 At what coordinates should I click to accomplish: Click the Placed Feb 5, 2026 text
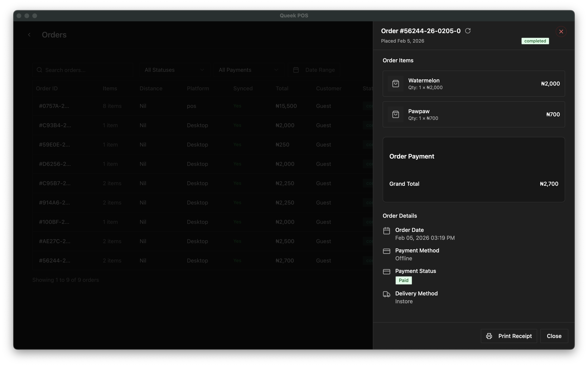click(x=403, y=41)
